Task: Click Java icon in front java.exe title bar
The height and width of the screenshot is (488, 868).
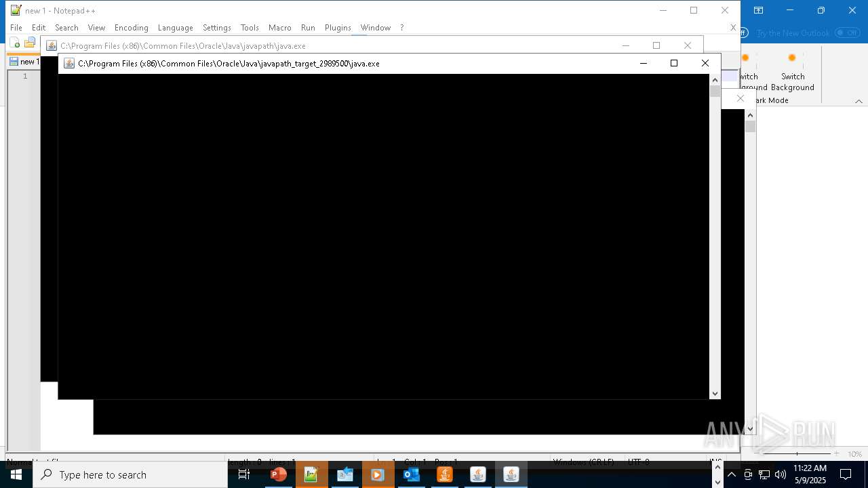Action: (69, 64)
